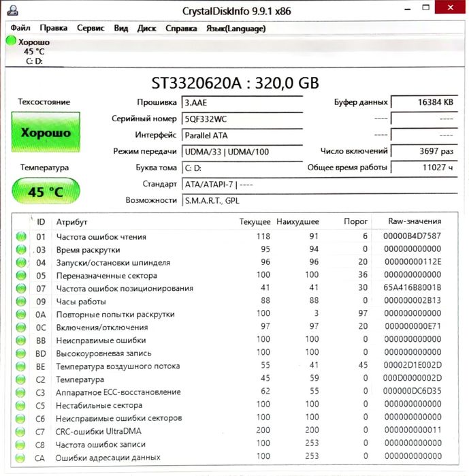Click the status icon for Температура C2 row
Image resolution: width=469 pixels, height=476 pixels.
[x=20, y=379]
